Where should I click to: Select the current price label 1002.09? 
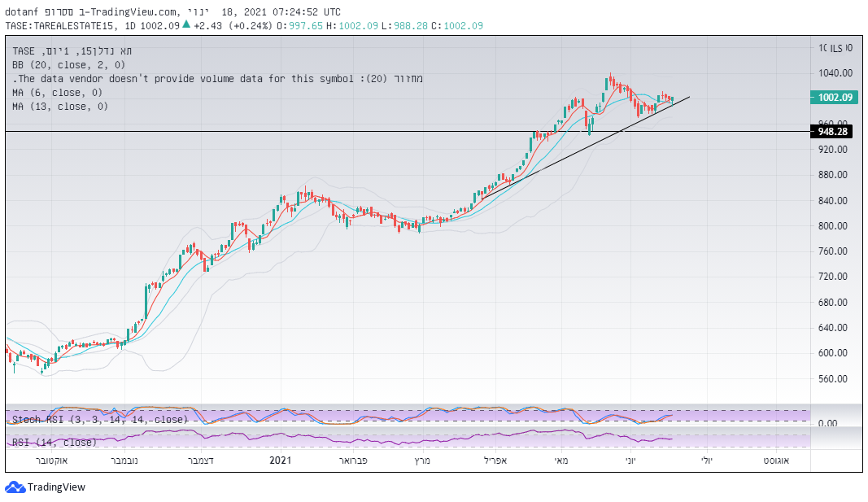tap(835, 98)
